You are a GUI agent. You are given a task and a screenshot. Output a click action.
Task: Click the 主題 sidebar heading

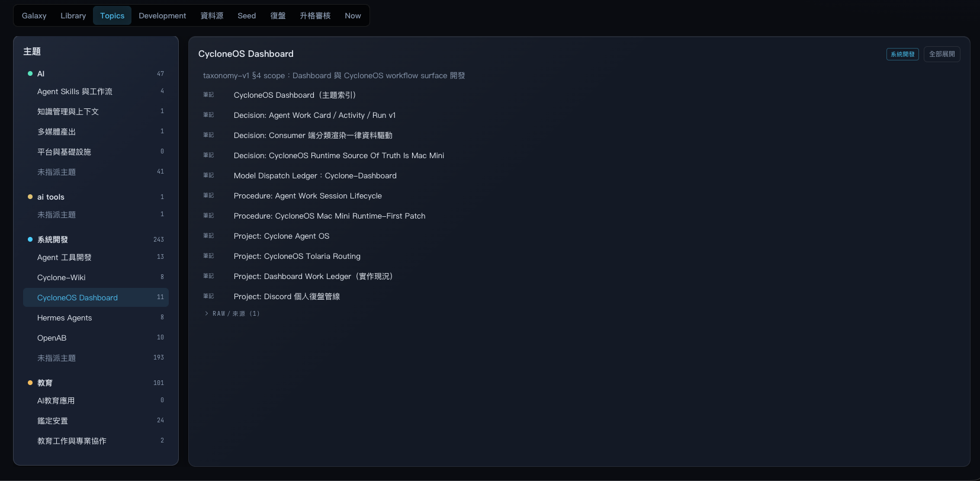32,52
